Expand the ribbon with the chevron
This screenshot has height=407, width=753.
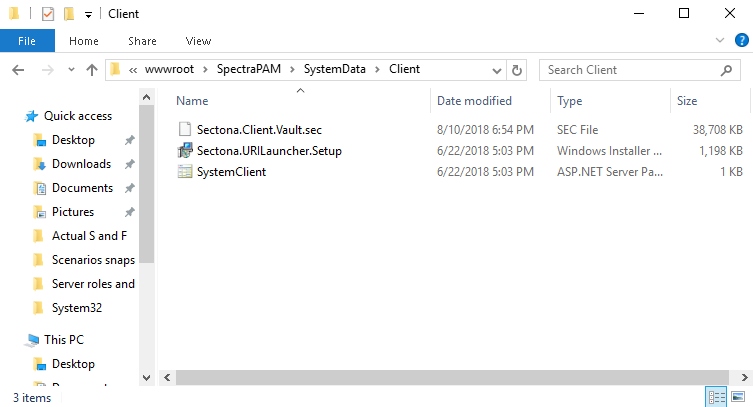coord(721,41)
